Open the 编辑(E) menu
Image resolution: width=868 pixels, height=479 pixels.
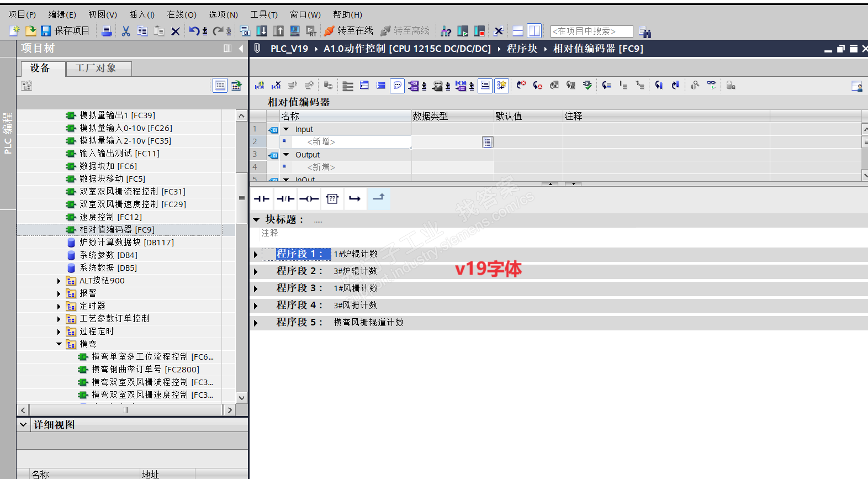click(x=62, y=15)
